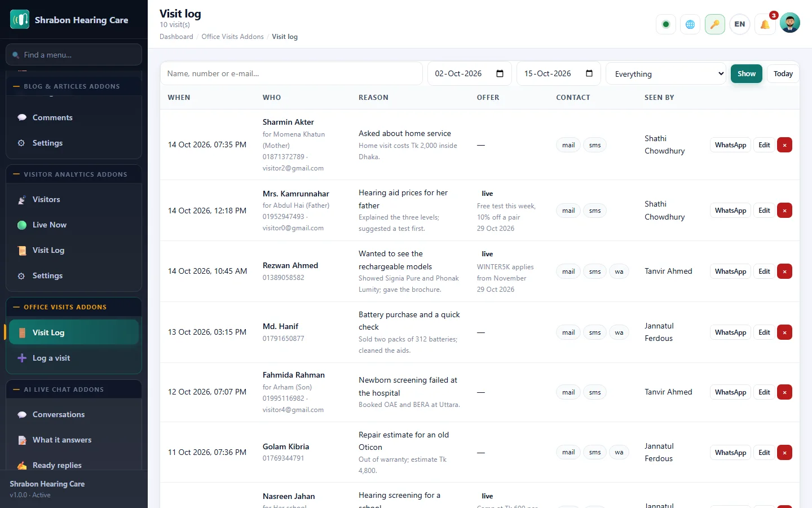This screenshot has width=812, height=508.
Task: Open the Everything filter dropdown
Action: (666, 74)
